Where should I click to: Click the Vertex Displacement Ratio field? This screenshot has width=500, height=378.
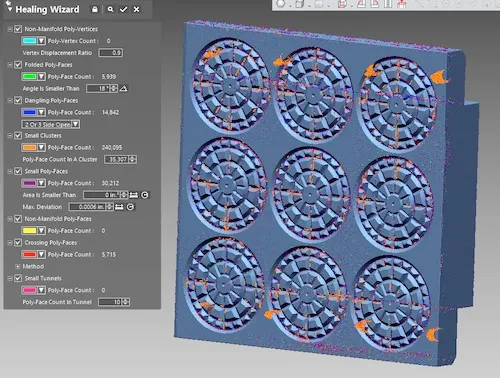tap(111, 53)
